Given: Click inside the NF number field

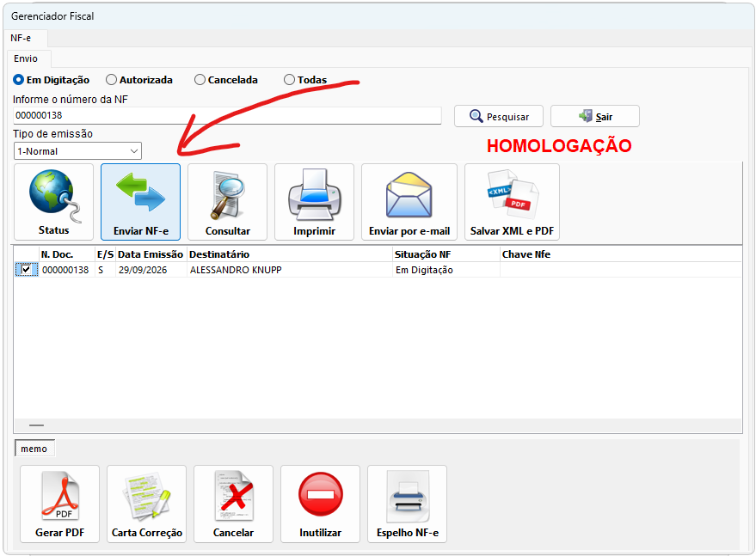Looking at the screenshot, I should [227, 116].
